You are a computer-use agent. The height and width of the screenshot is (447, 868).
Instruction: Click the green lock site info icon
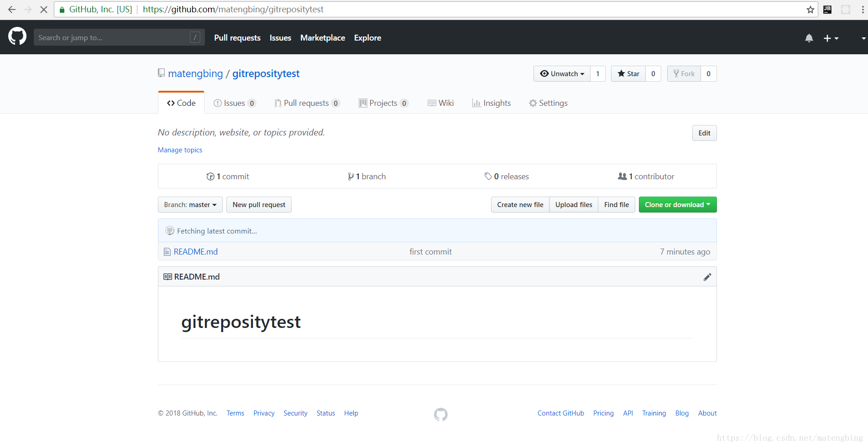(x=62, y=10)
